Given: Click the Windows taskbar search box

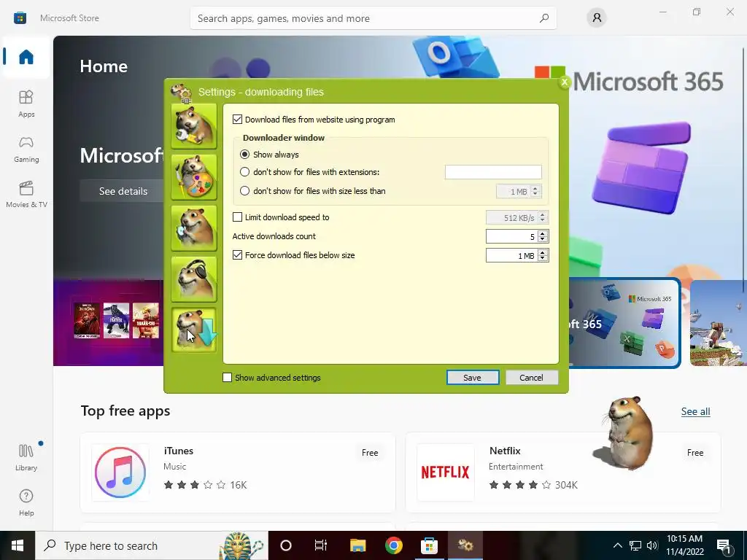Looking at the screenshot, I should coord(152,545).
